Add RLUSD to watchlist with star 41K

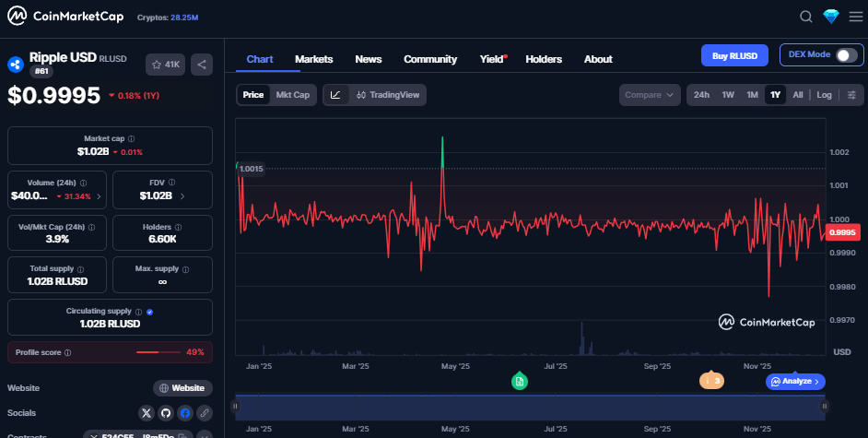point(166,65)
